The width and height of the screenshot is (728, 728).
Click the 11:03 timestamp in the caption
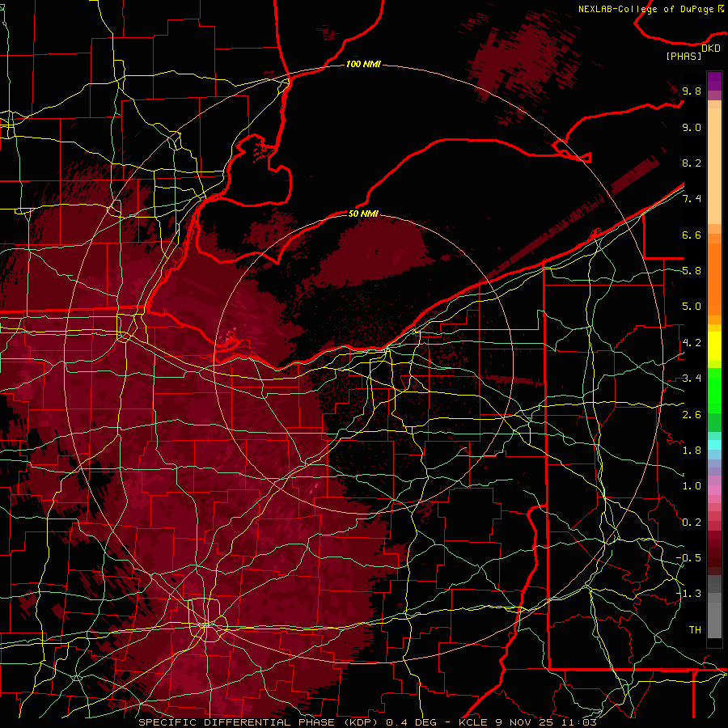coord(578,722)
